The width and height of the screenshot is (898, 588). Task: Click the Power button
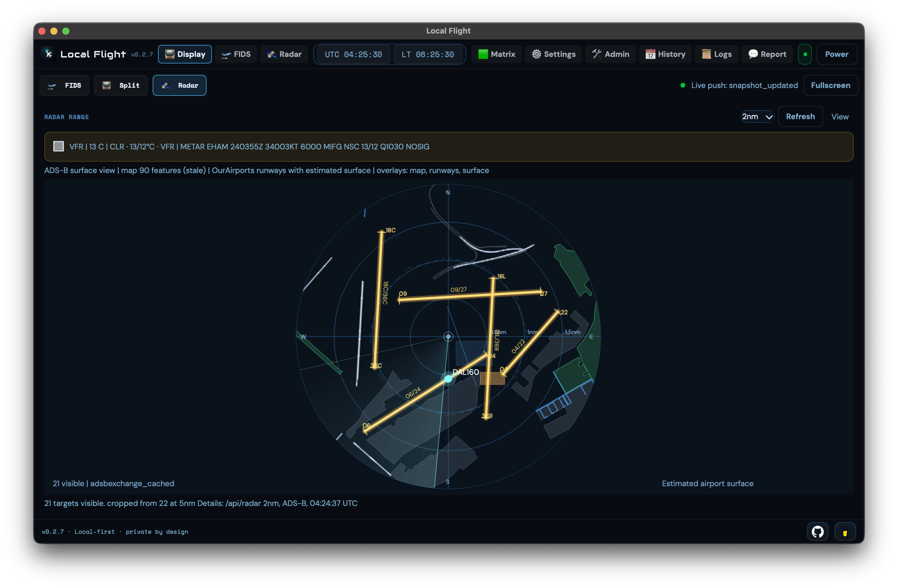[x=837, y=54]
